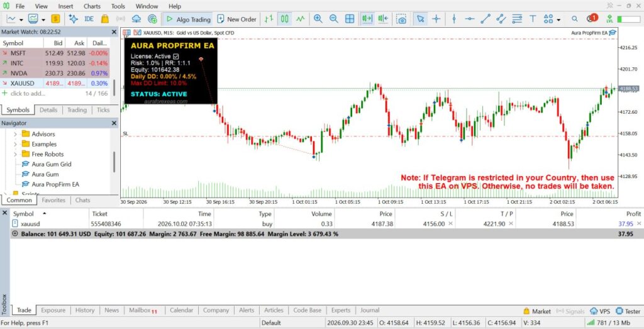Click 'click to add...' symbol field
Image resolution: width=644 pixels, height=329 pixels.
coord(28,94)
